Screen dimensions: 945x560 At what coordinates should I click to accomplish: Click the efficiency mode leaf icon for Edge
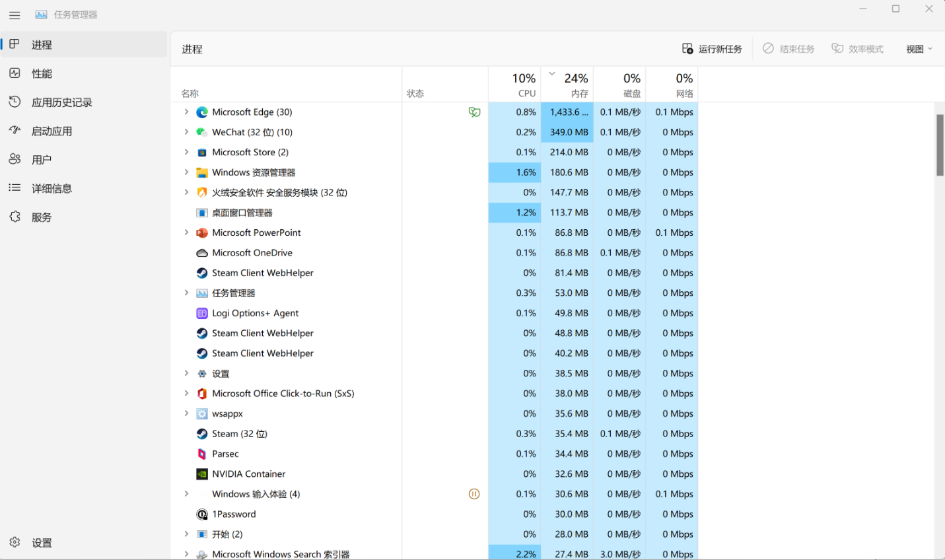point(474,112)
